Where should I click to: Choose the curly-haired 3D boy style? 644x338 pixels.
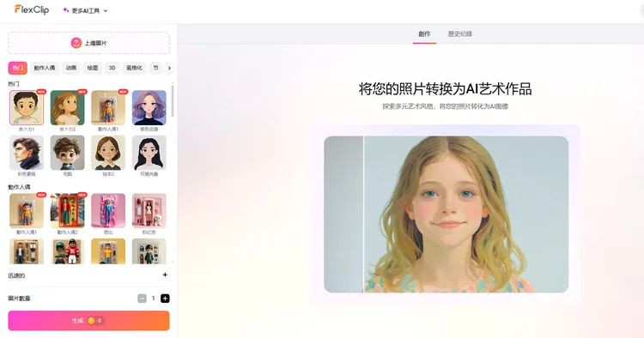click(x=67, y=153)
